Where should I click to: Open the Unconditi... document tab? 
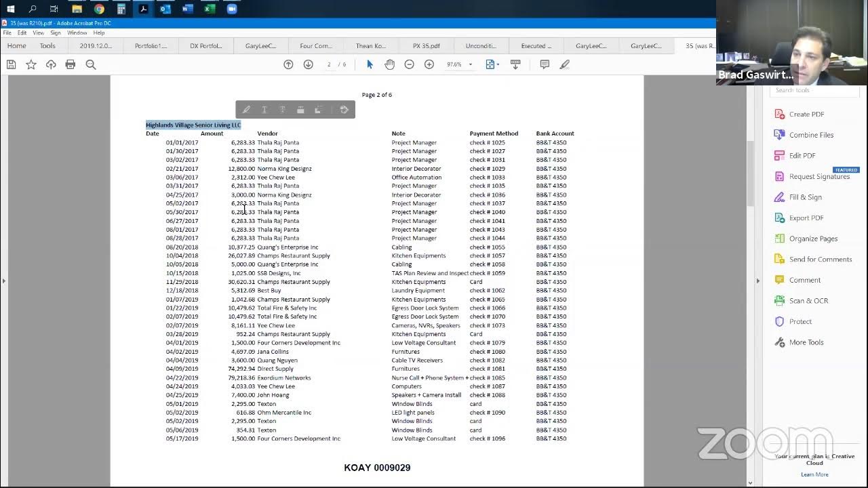tap(481, 46)
